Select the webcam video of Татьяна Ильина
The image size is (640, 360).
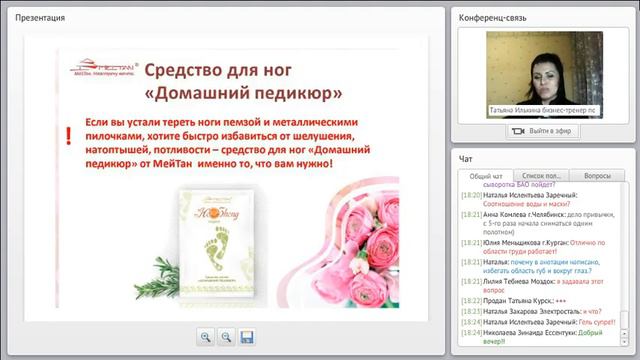point(544,75)
